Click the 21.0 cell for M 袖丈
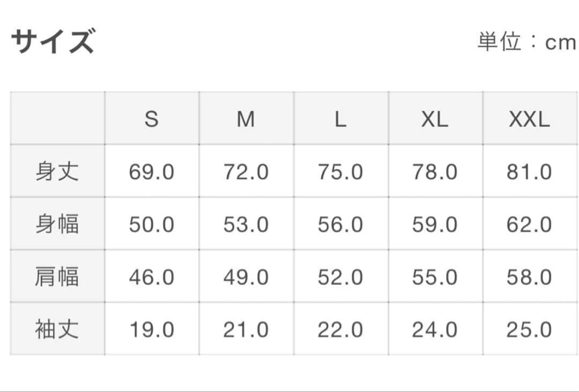The image size is (579, 392). pos(246,329)
